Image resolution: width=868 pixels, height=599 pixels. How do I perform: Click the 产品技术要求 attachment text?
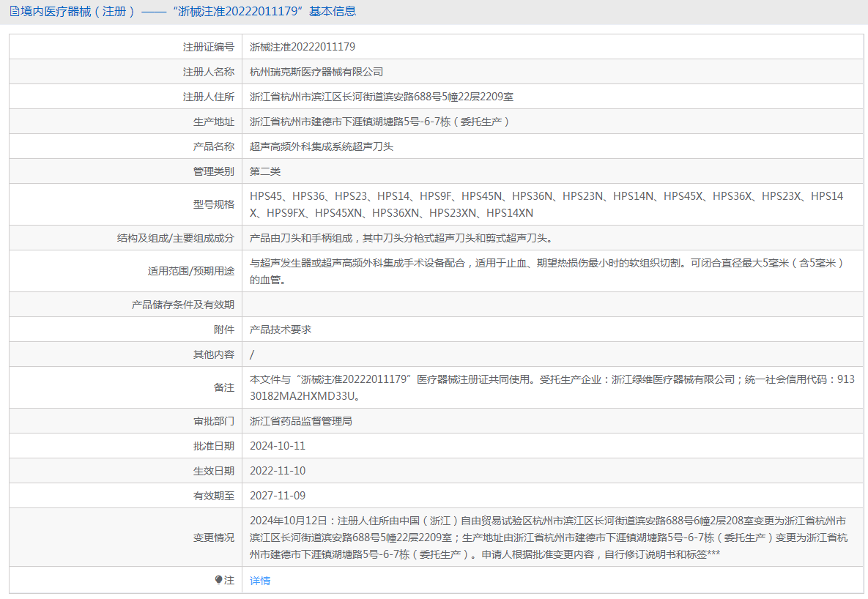281,330
